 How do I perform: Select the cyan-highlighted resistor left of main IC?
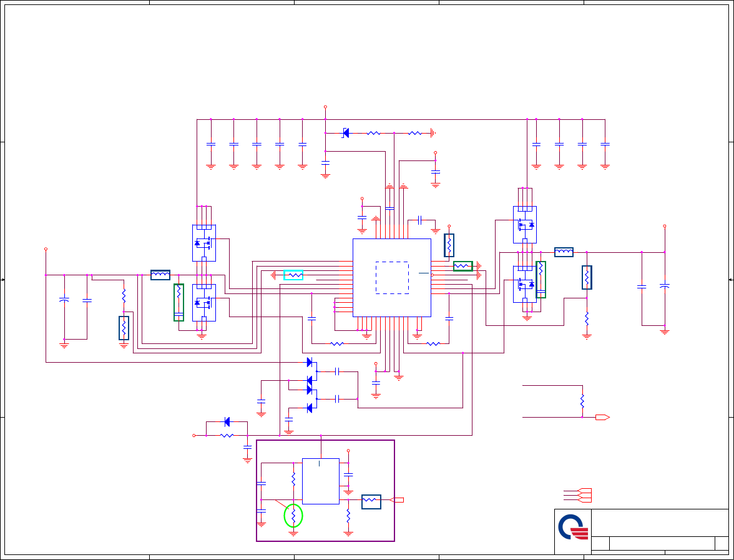(x=293, y=275)
